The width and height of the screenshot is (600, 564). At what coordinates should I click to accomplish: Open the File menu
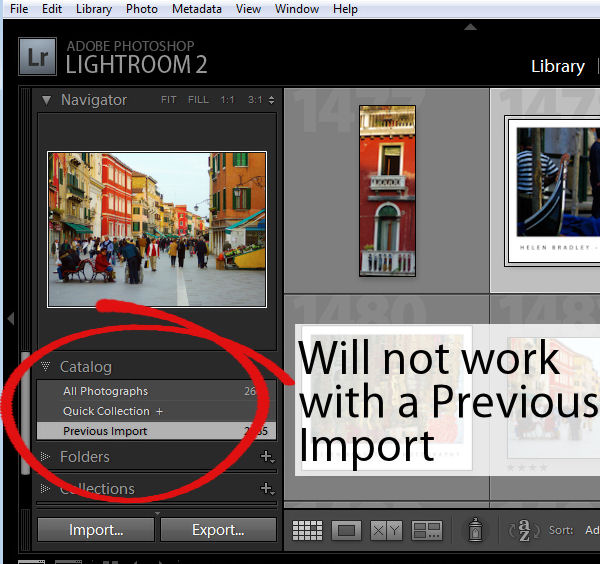click(x=19, y=9)
